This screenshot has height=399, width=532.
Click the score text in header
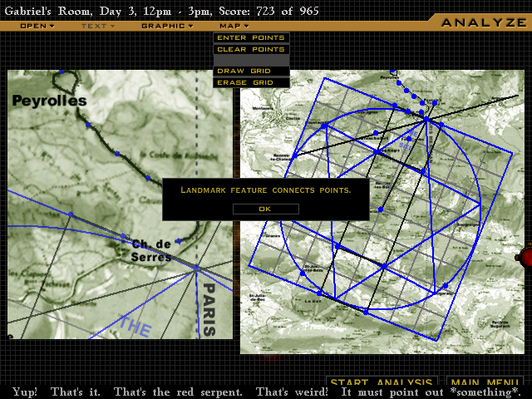(x=268, y=11)
